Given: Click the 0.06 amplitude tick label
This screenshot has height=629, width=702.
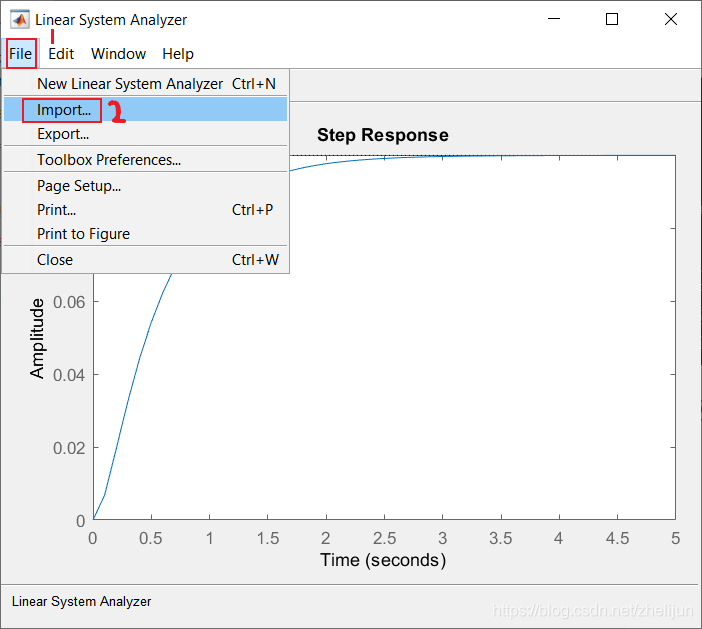Looking at the screenshot, I should click(69, 302).
